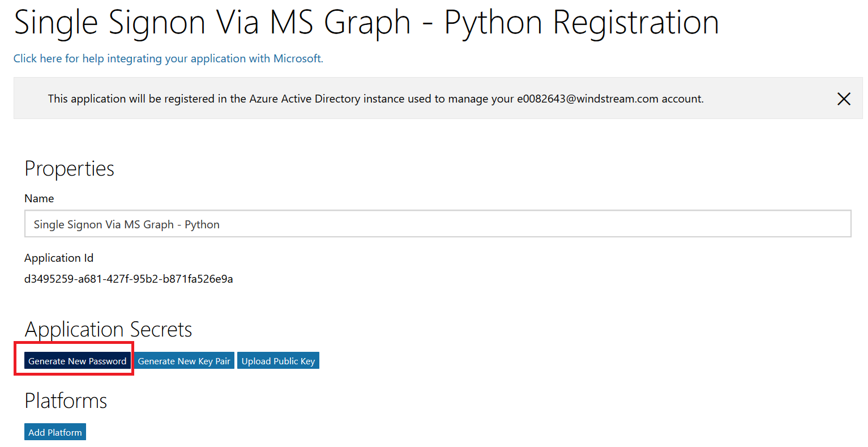The height and width of the screenshot is (447, 868).
Task: Click Generate New Password button
Action: (77, 361)
